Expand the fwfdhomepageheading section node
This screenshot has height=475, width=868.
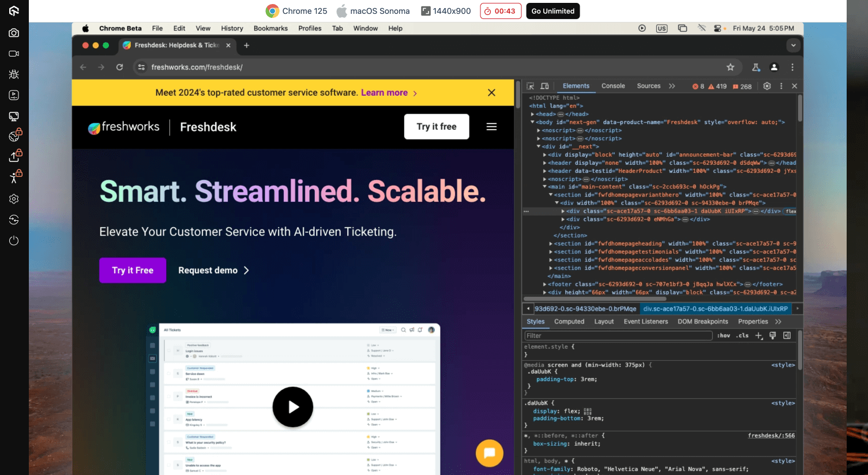coord(551,243)
